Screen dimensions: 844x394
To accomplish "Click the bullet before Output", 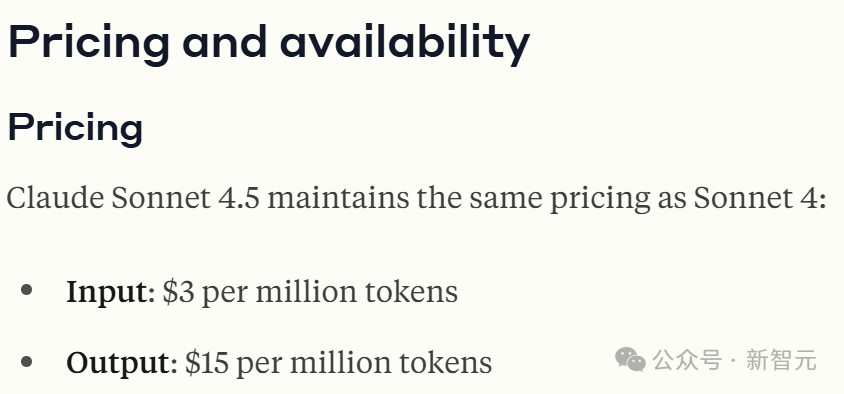I will (x=26, y=361).
